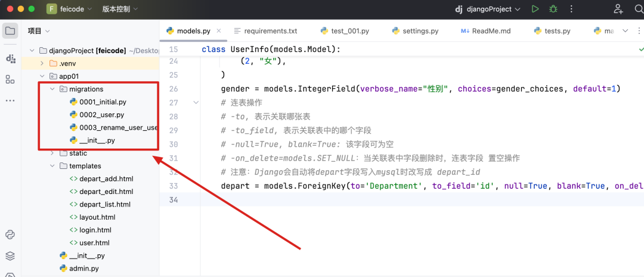Debug djangoProject with the bug icon
The width and height of the screenshot is (644, 277).
pyautogui.click(x=553, y=9)
